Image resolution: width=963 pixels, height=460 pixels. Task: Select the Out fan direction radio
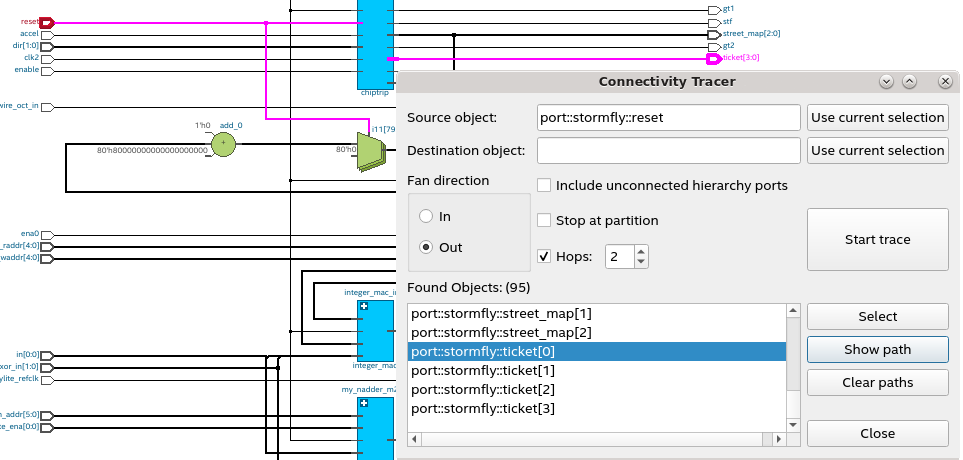[426, 248]
